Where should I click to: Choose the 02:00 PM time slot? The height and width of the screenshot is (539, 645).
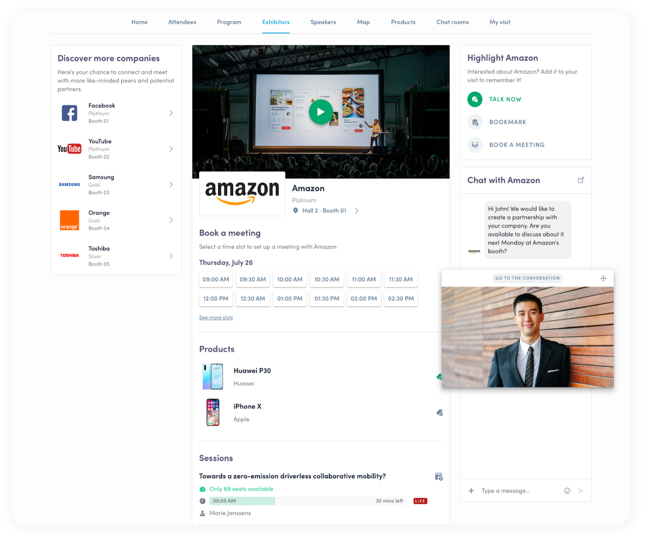coord(364,299)
